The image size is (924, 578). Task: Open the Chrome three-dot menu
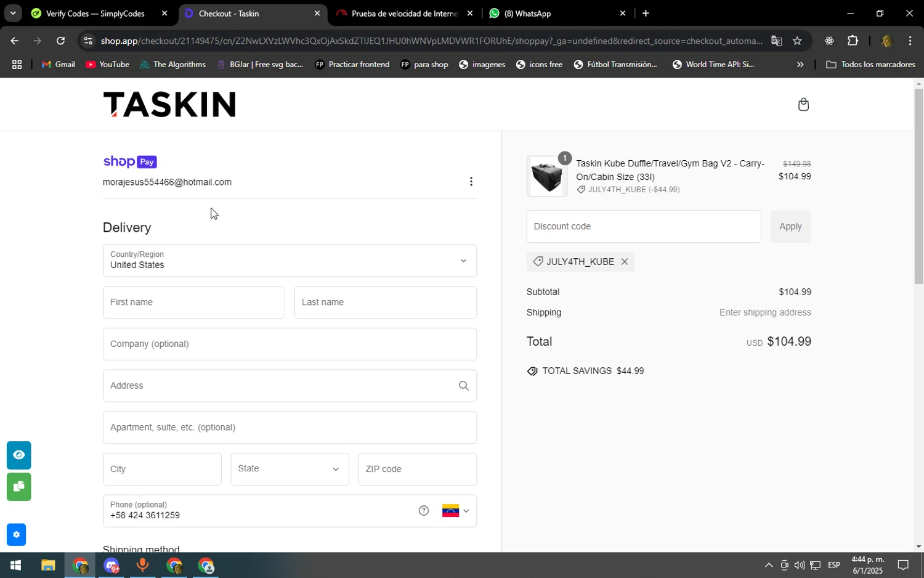point(910,41)
